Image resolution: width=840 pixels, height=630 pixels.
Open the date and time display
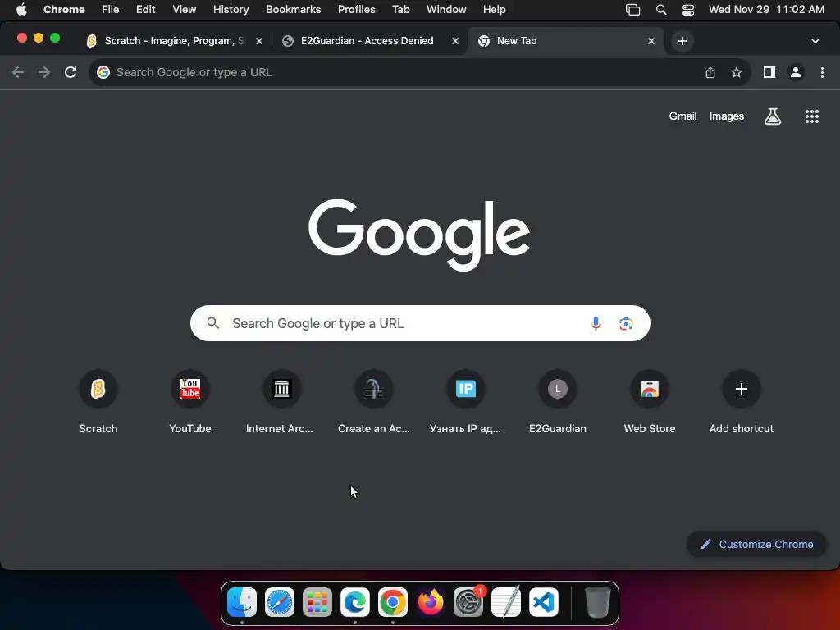coord(766,10)
